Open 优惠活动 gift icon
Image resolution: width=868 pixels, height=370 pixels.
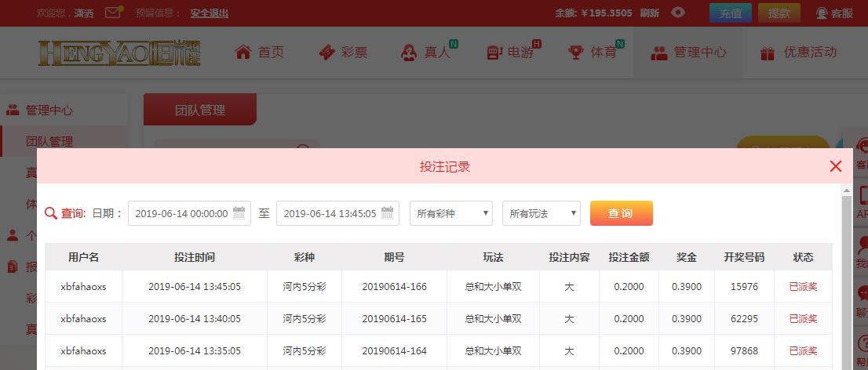click(768, 53)
